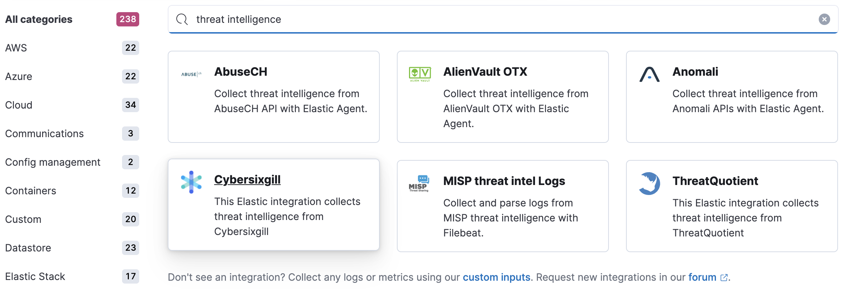868x295 pixels.
Task: Open the custom inputs link
Action: coord(496,277)
